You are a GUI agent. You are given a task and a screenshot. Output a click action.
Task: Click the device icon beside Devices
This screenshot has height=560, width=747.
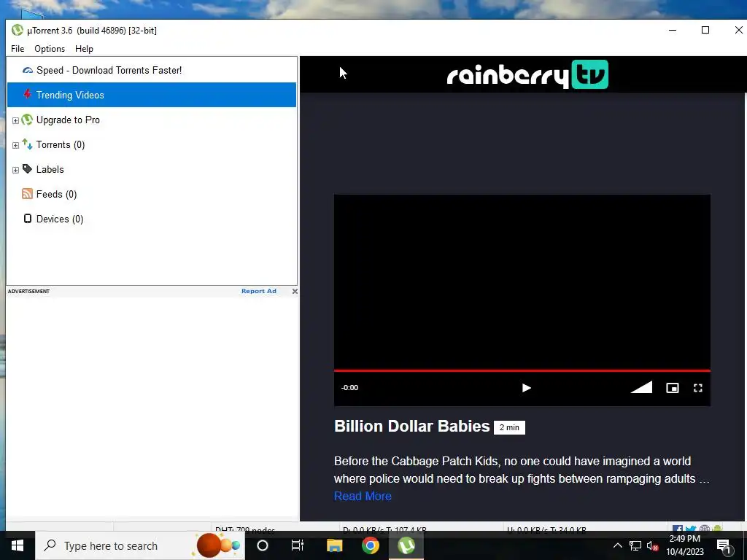[28, 219]
